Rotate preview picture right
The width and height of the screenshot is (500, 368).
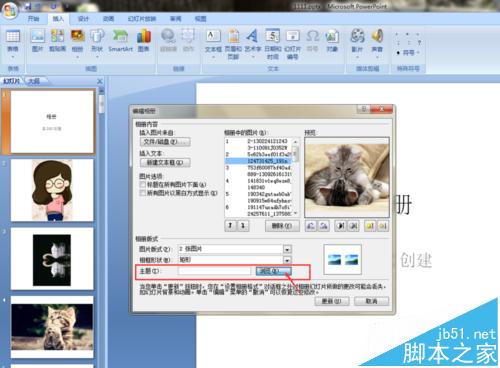point(323,226)
